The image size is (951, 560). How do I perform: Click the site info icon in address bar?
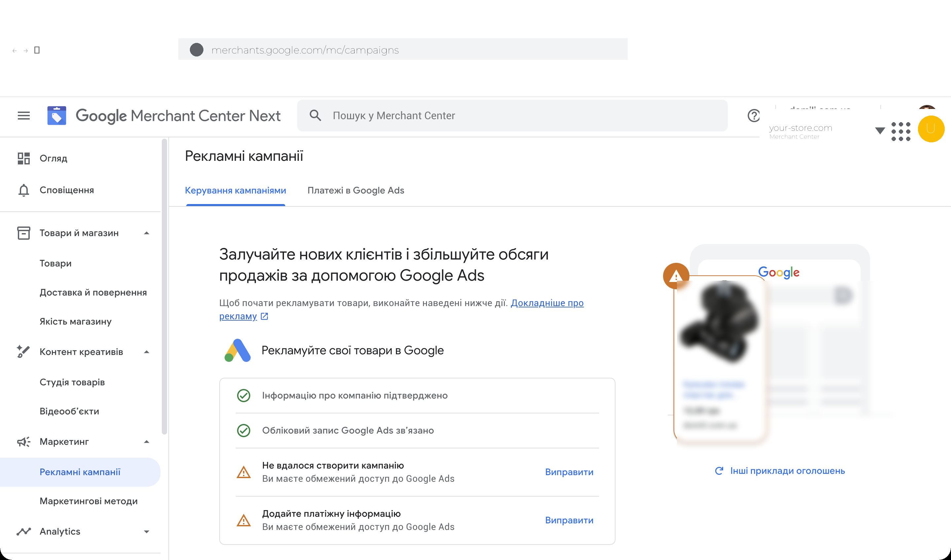(196, 50)
